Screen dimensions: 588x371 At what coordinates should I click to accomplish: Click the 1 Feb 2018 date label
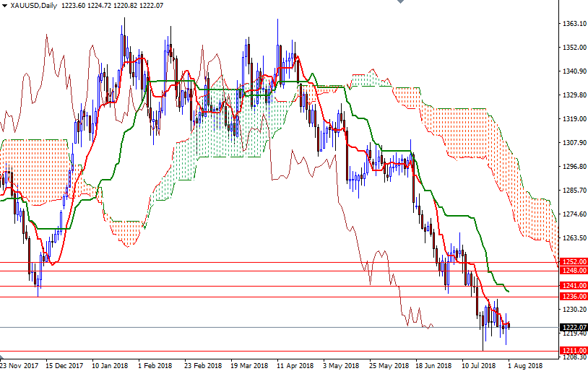(155, 365)
